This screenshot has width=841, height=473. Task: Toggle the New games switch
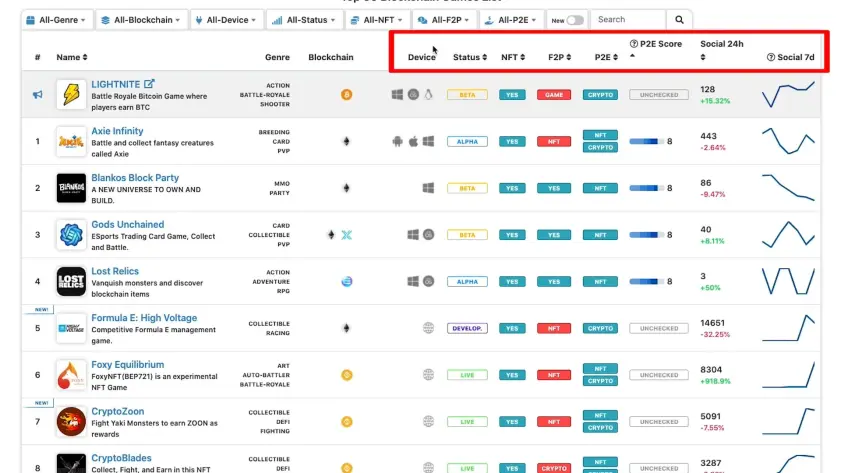click(x=575, y=20)
